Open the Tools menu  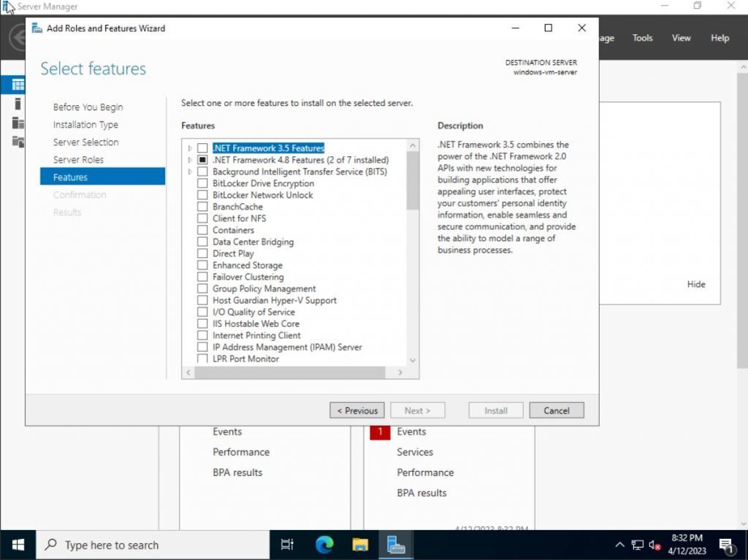(641, 38)
